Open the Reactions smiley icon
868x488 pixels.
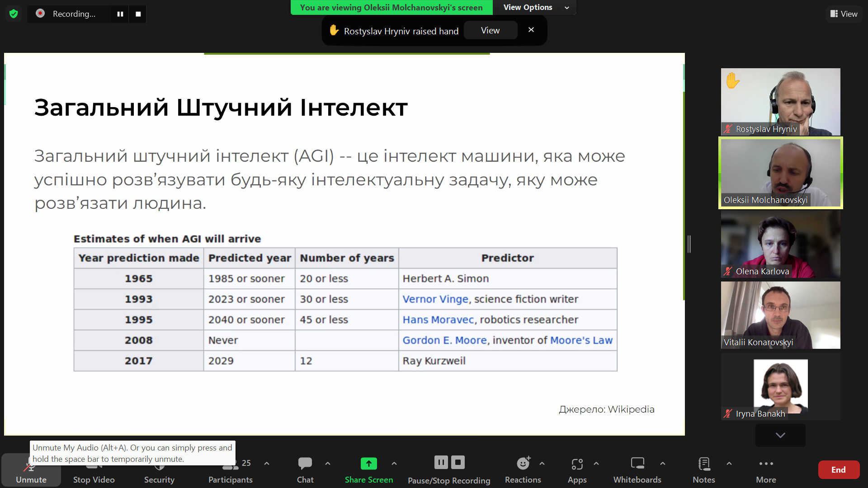523,463
